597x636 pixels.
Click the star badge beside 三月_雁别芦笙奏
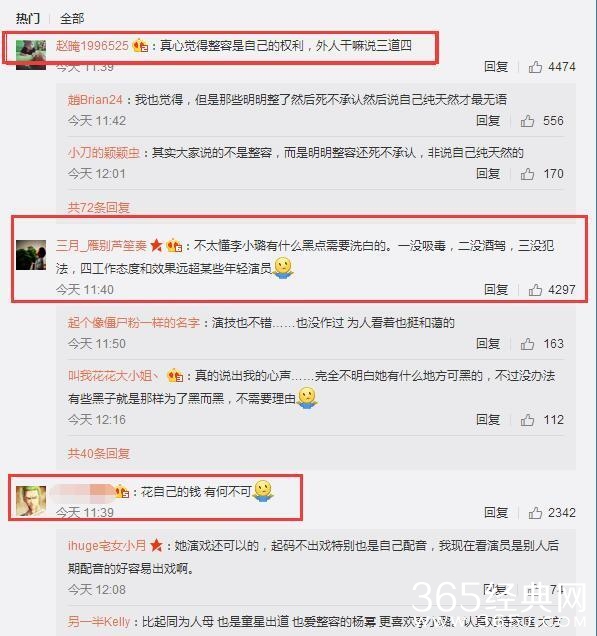click(156, 245)
